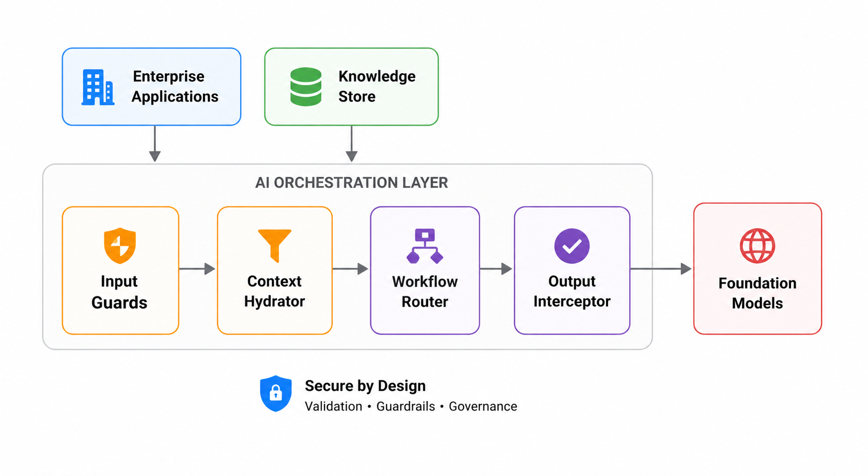Select the Enterprise Applications label
868x476 pixels.
(x=175, y=87)
